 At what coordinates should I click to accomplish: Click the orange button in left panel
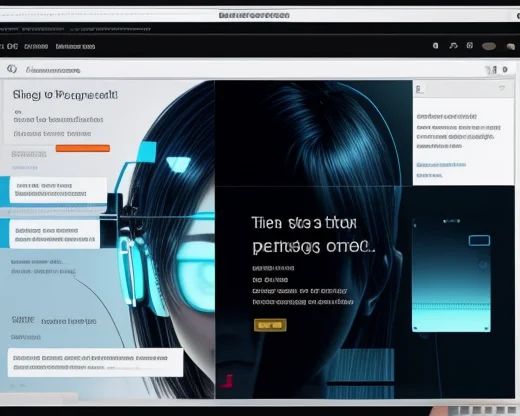click(x=83, y=148)
